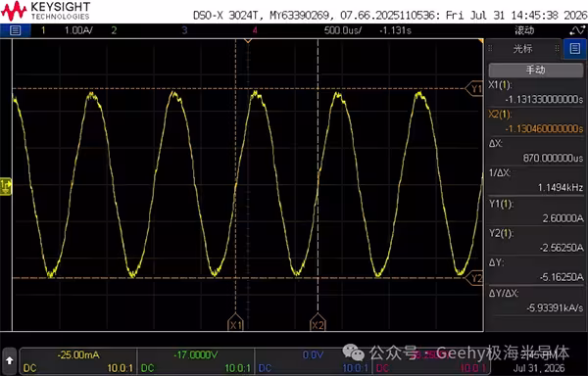Screen dimensions: 588x376
Task: Click the Jul 31, 2026 date display
Action: [538, 368]
